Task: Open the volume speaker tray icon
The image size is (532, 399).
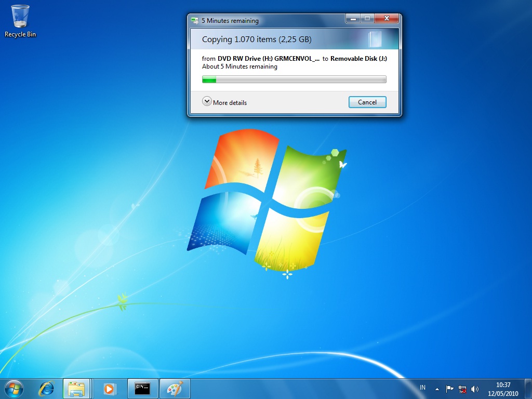Action: pos(475,389)
